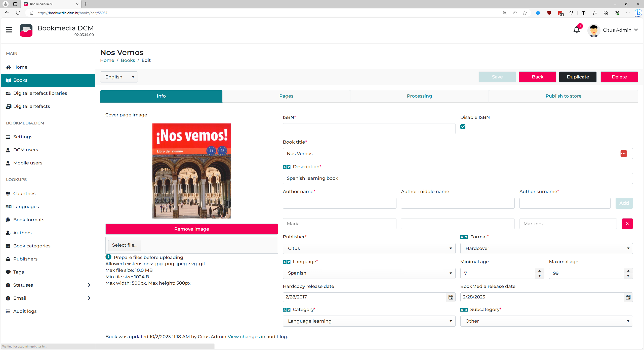
Task: Uncheck the Disable ISBN checkbox
Action: click(463, 127)
